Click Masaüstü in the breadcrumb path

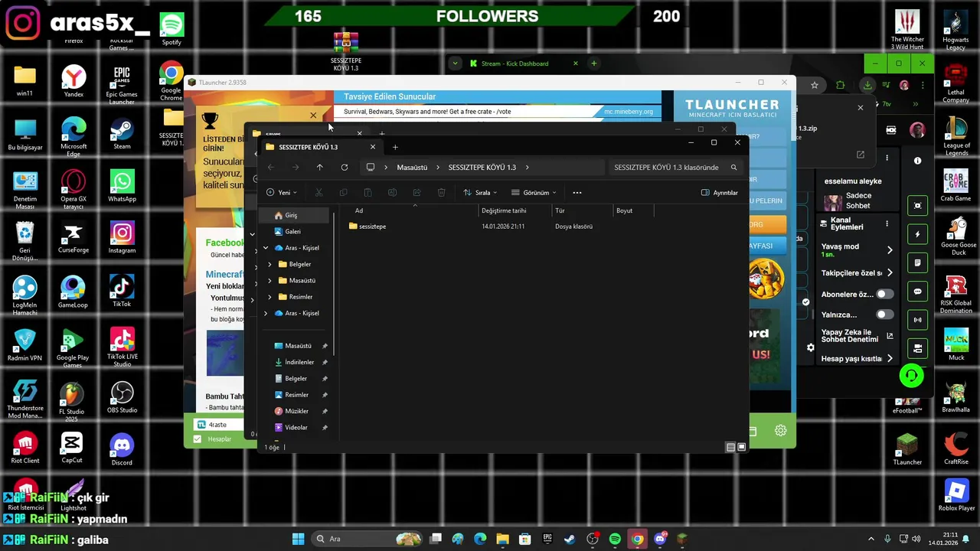tap(412, 167)
